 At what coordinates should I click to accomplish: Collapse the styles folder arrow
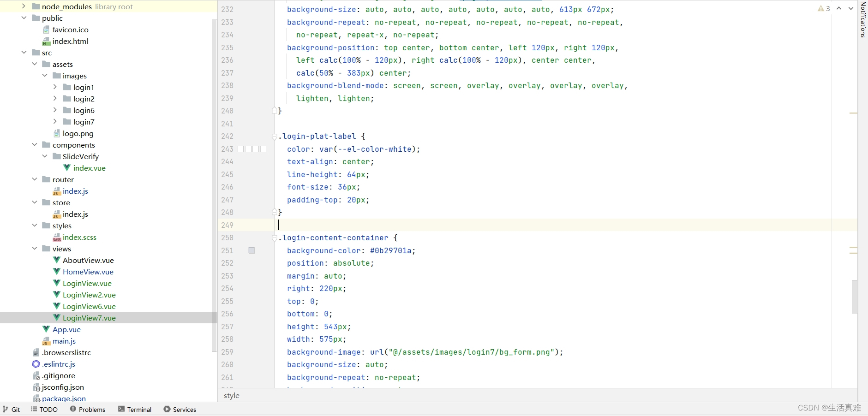click(x=35, y=226)
